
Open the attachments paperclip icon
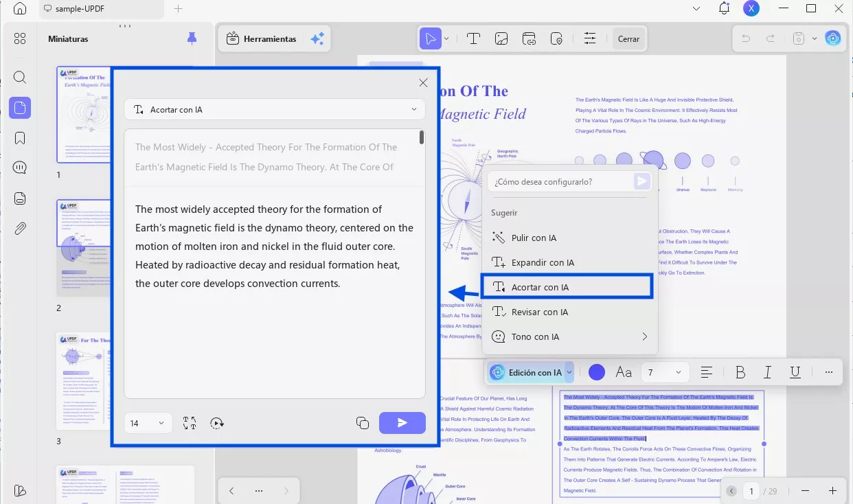20,229
